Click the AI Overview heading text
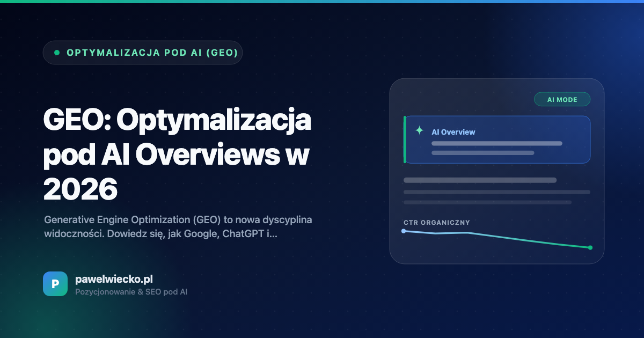The width and height of the screenshot is (644, 338). click(453, 132)
